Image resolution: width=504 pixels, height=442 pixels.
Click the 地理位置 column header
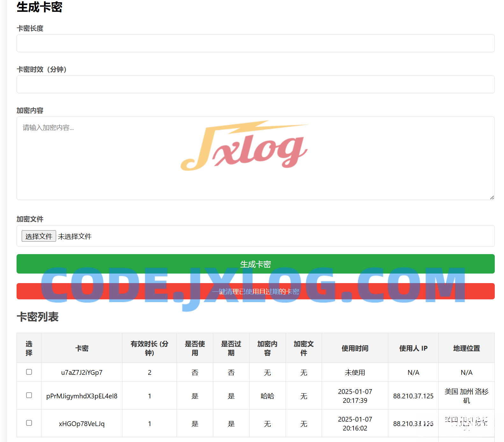click(466, 348)
